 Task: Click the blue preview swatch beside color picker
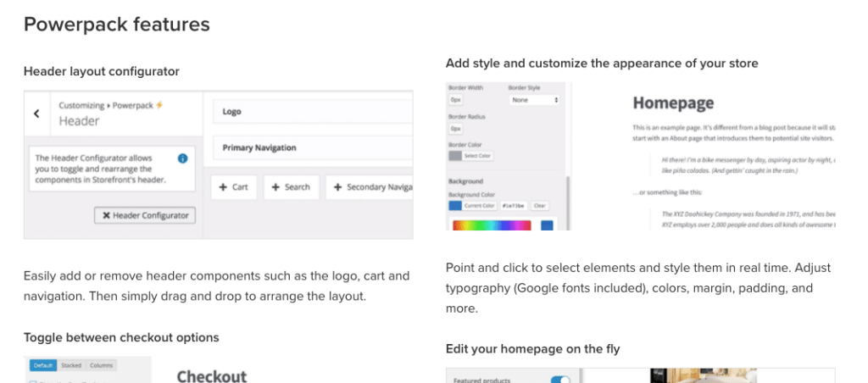547,225
